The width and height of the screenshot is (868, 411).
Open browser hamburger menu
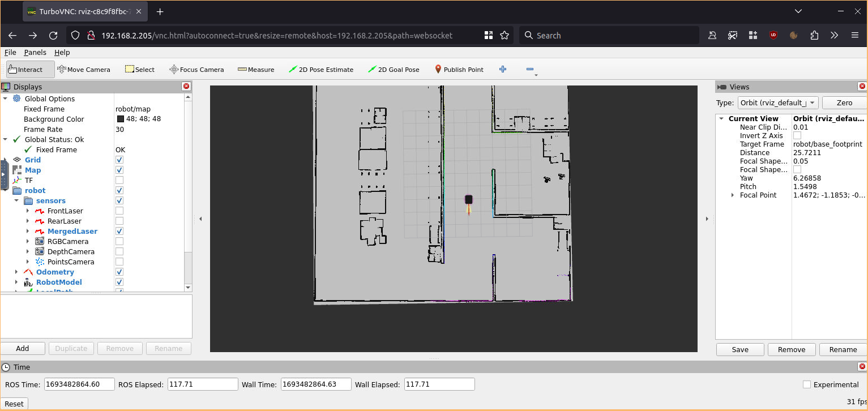(x=855, y=35)
